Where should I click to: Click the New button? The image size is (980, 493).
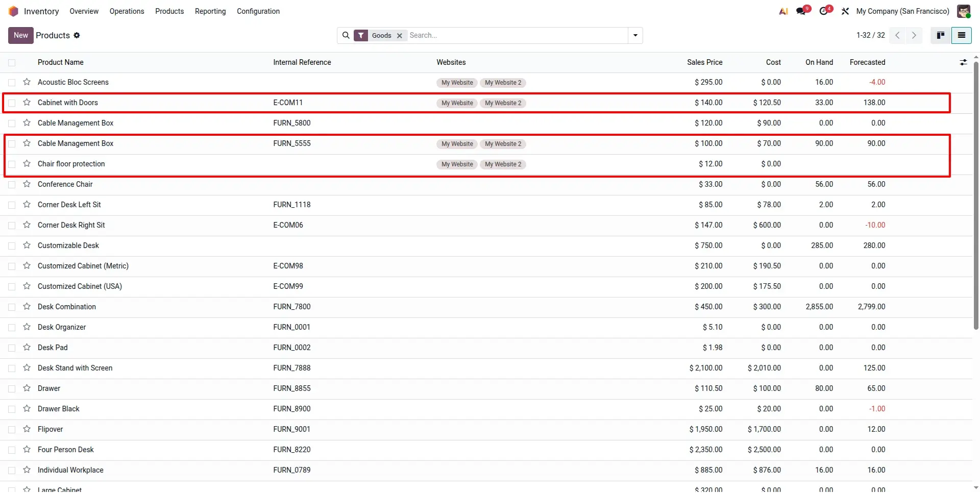[x=21, y=35]
